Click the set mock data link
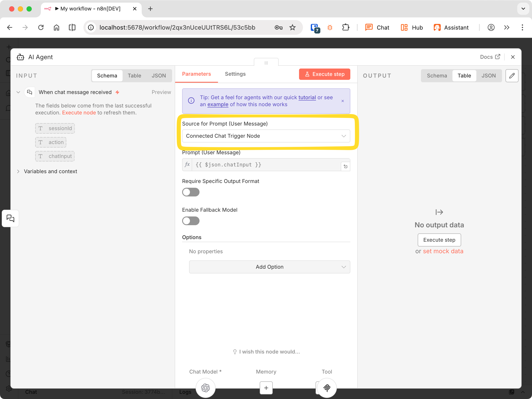Image resolution: width=532 pixels, height=399 pixels. [443, 251]
